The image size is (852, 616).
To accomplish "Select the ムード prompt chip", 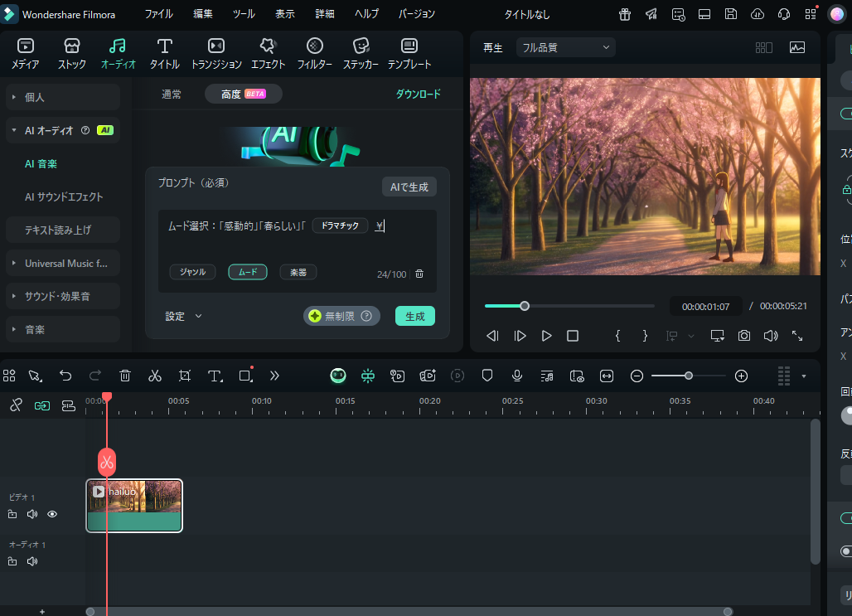I will coord(248,272).
